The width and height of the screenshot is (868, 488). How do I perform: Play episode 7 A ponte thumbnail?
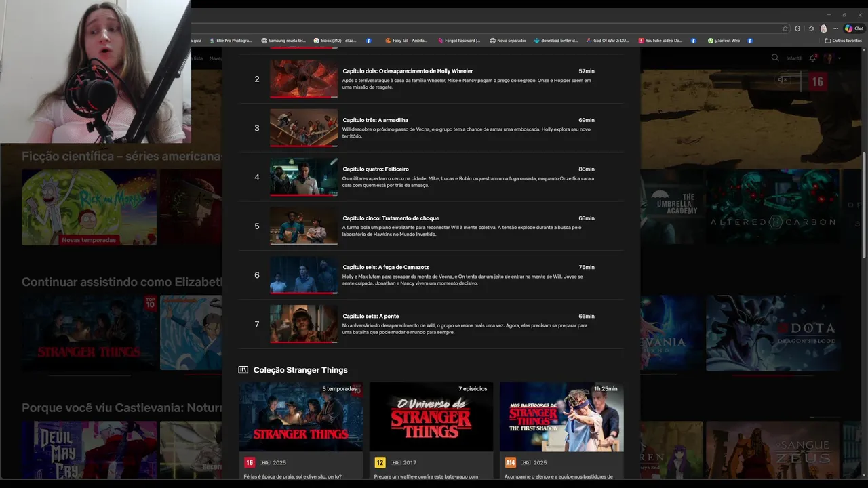(x=304, y=324)
